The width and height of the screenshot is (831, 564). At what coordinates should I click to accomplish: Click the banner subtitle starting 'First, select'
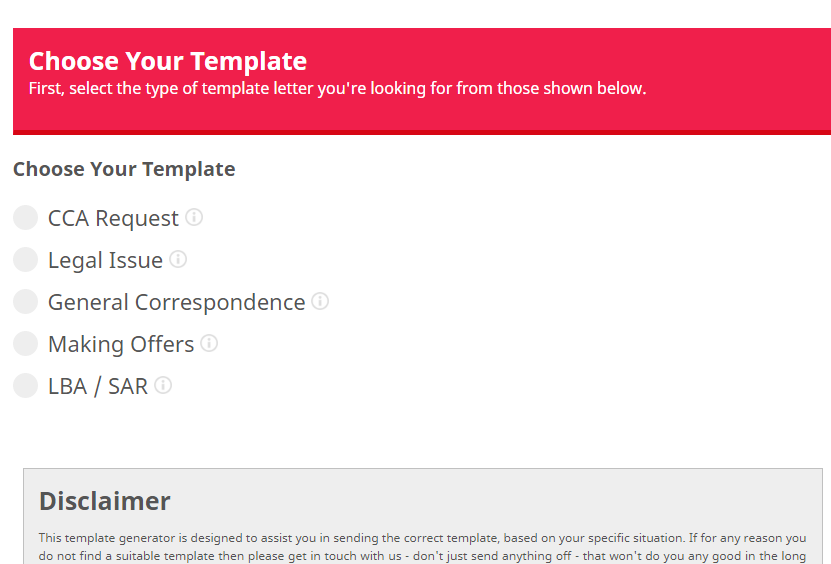coord(338,89)
